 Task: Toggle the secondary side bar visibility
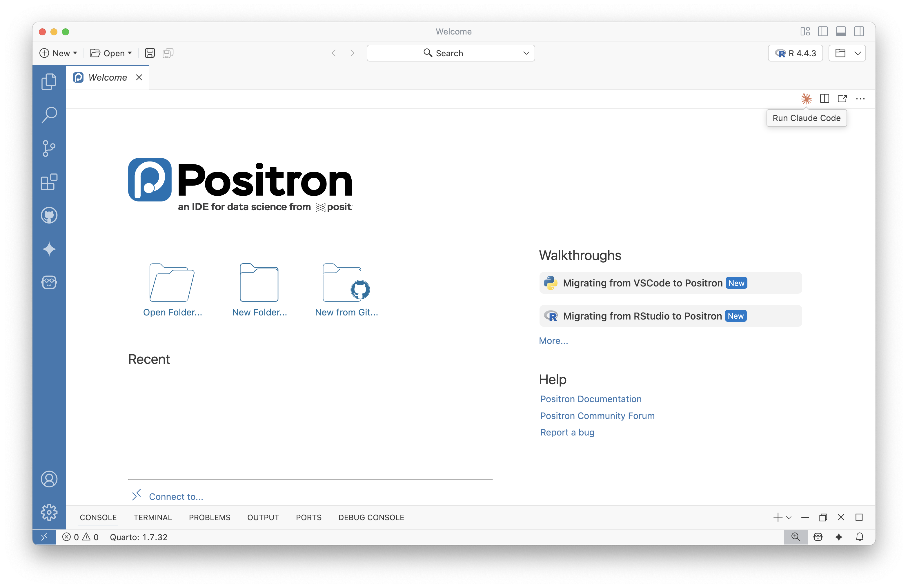point(859,31)
